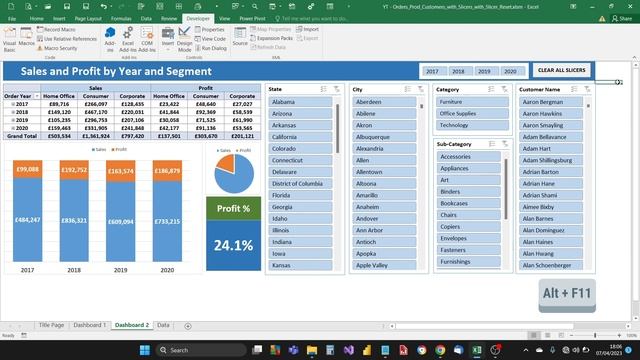Expand the 2019 pivot row
The width and height of the screenshot is (640, 360).
pos(13,120)
